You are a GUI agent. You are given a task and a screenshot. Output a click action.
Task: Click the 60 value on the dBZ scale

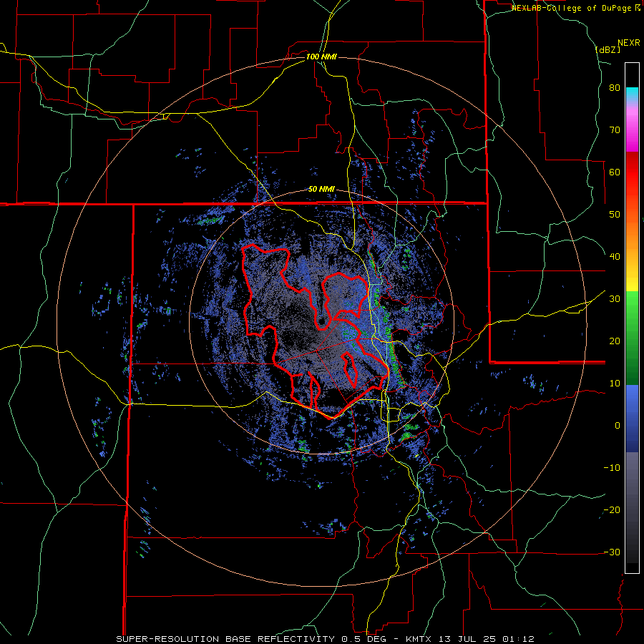[x=615, y=172]
